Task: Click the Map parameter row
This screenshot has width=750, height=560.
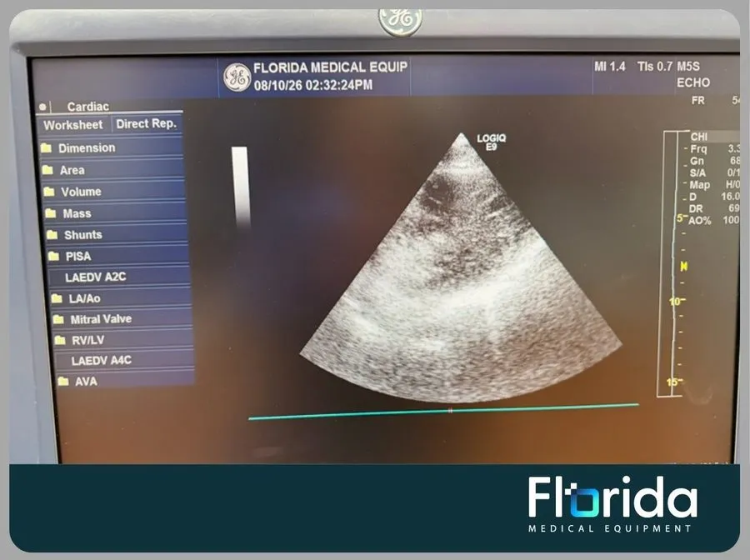Action: coord(715,185)
